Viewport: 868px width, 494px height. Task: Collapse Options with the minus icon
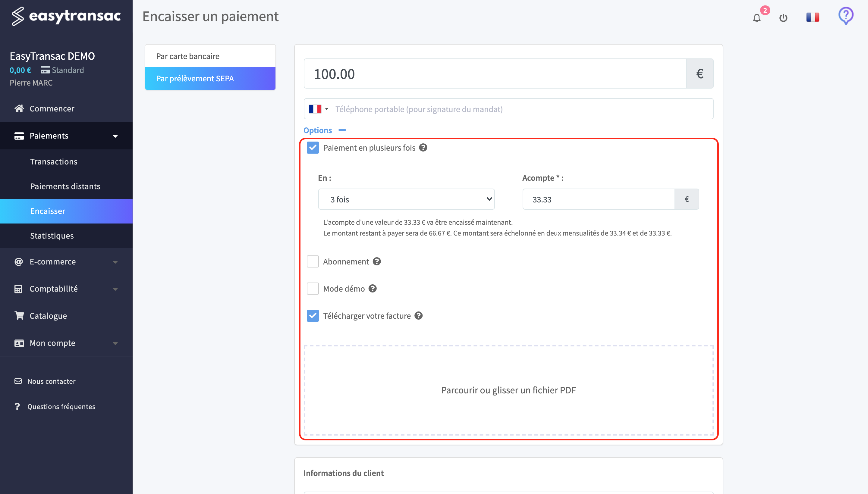click(342, 130)
